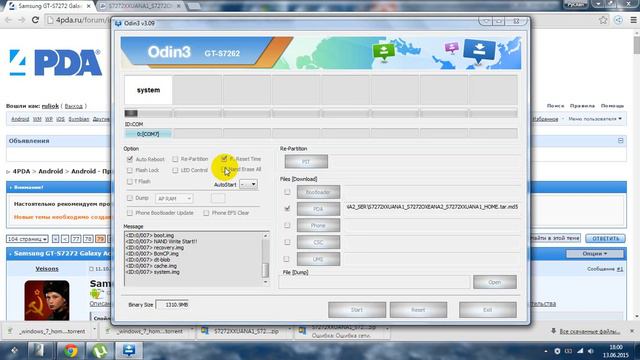Screen dimensions: 640x360
Task: Check the Phone file checkbox
Action: click(x=287, y=225)
